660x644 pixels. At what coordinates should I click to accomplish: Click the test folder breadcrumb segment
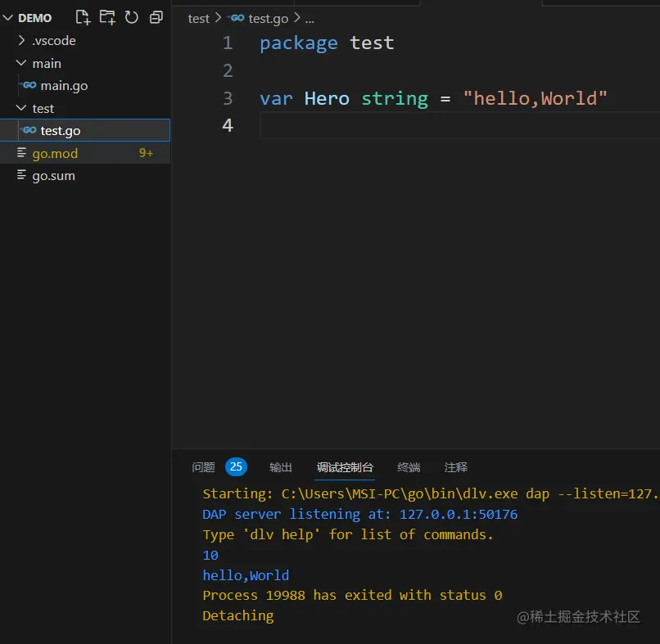[x=198, y=19]
